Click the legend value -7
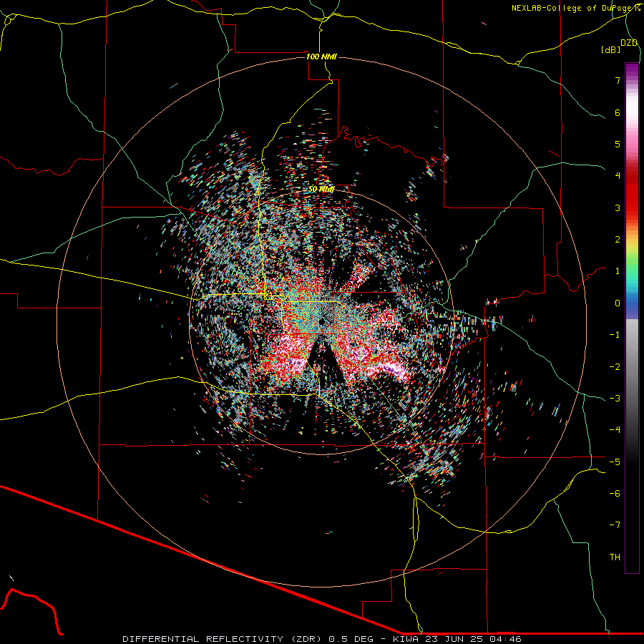The height and width of the screenshot is (644, 644). pyautogui.click(x=615, y=525)
